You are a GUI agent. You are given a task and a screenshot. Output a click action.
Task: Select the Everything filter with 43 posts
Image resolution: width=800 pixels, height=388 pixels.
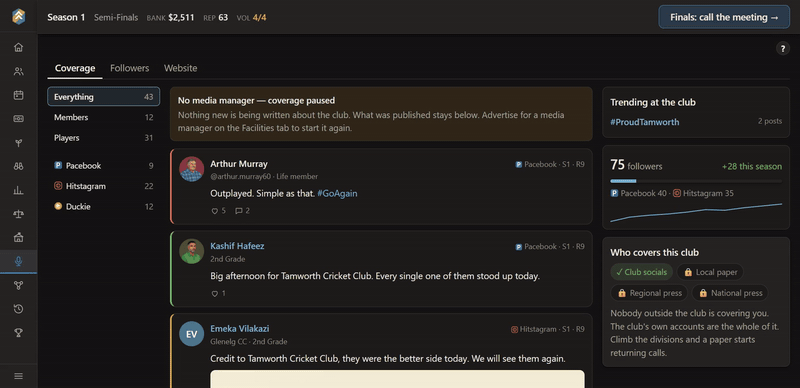click(104, 96)
